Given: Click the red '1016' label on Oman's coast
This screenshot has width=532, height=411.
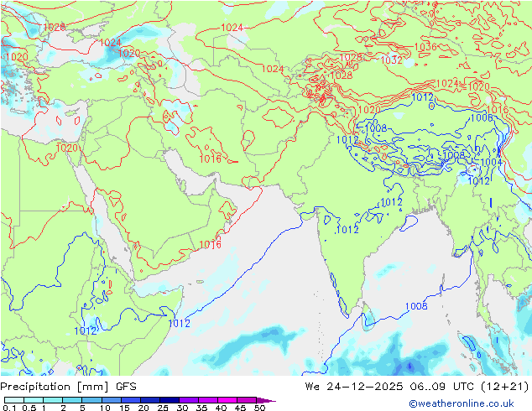Looking at the screenshot, I should [x=210, y=244].
